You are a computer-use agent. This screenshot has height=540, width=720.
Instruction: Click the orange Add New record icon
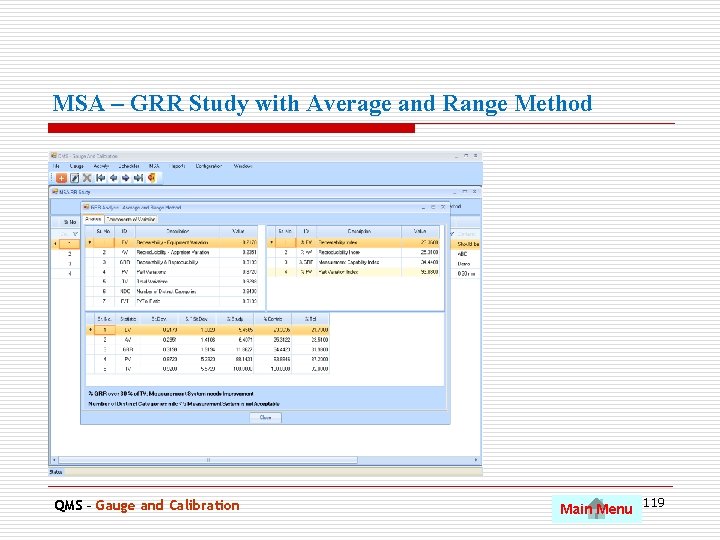[61, 178]
